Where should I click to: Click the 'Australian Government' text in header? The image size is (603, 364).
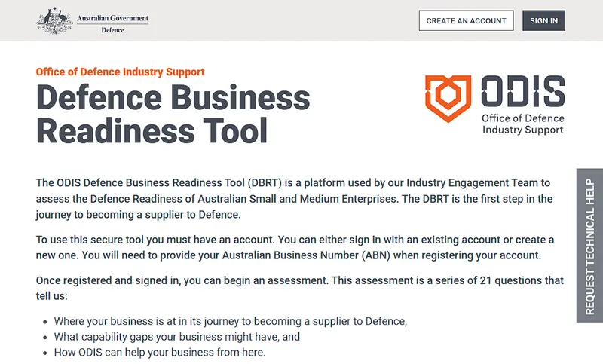coord(112,18)
